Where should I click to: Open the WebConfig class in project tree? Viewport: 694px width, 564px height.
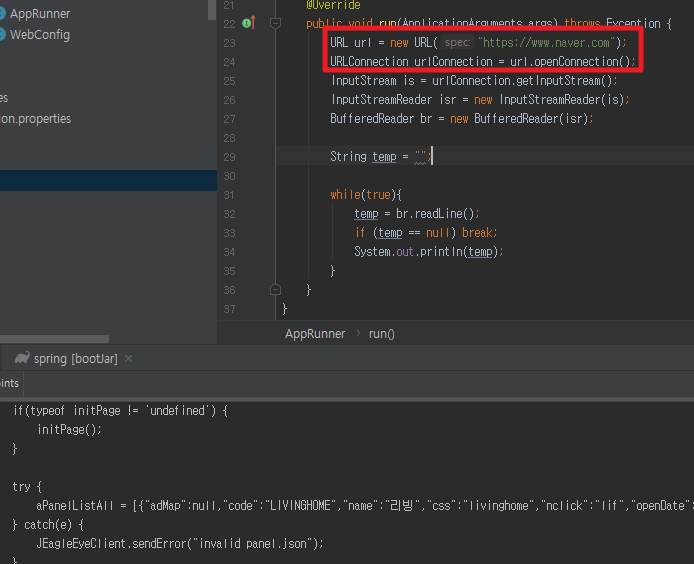(40, 35)
